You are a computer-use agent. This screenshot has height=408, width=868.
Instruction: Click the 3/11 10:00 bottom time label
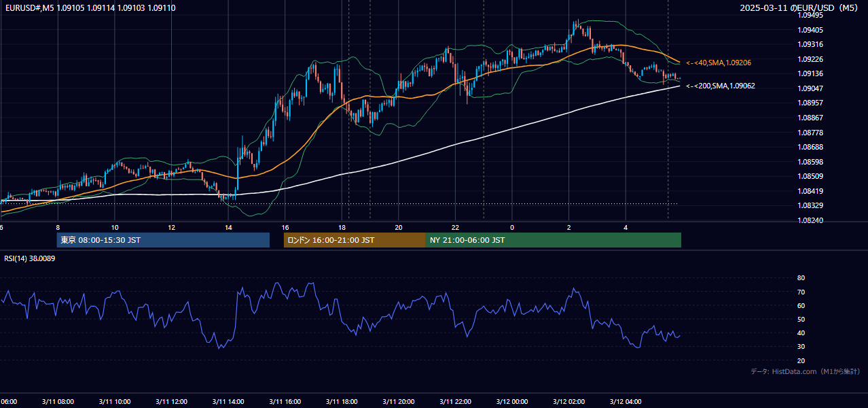(x=114, y=402)
